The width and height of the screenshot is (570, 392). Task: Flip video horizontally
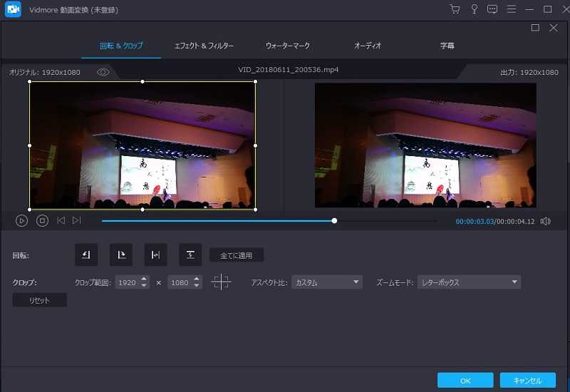(x=155, y=254)
